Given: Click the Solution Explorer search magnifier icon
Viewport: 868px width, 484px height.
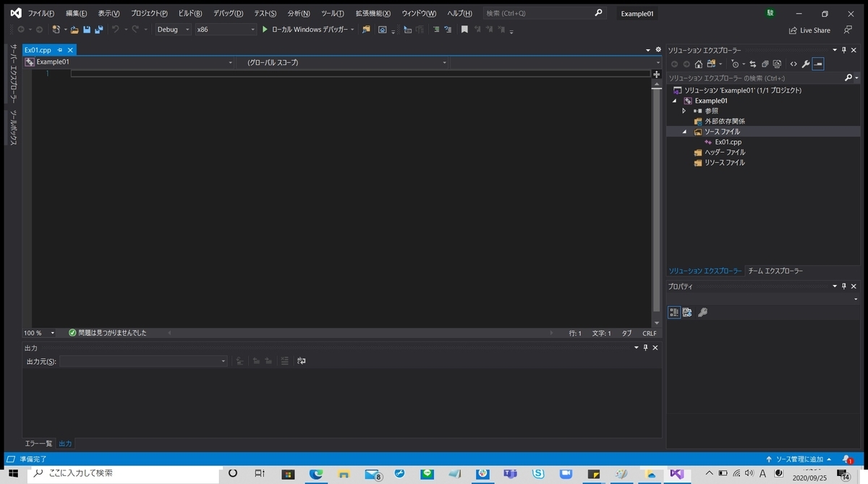Looking at the screenshot, I should click(x=849, y=77).
